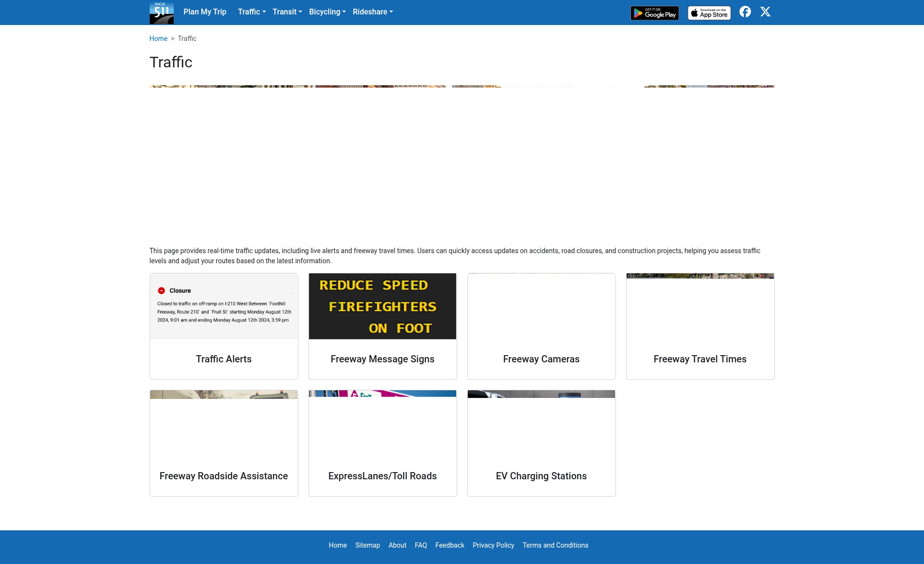
Task: Open Plan My Trip
Action: [205, 12]
